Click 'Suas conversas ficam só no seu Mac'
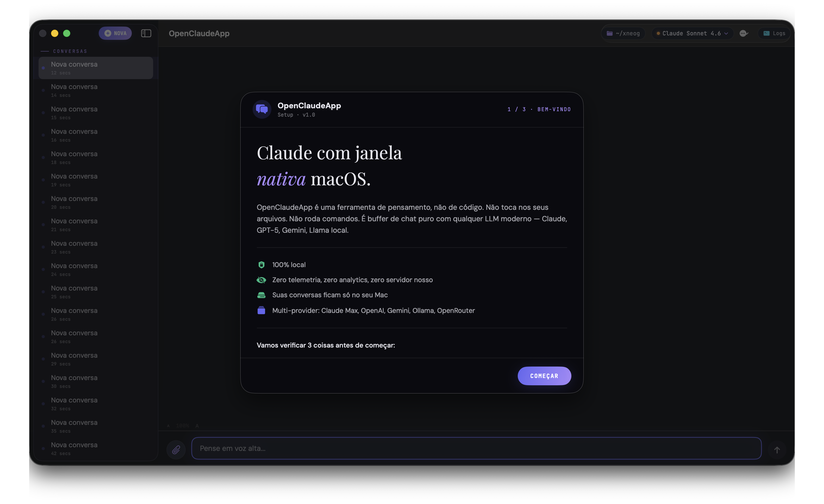This screenshot has height=504, width=824. 330,295
